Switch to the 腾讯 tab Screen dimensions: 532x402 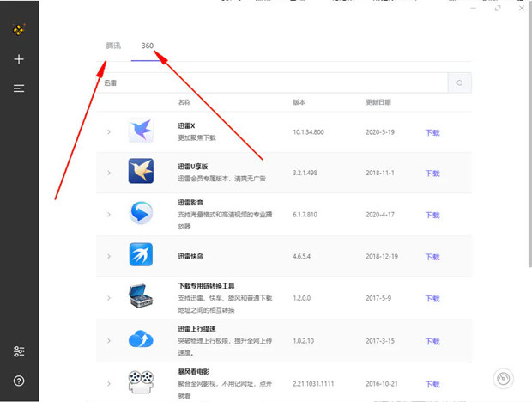click(x=113, y=46)
